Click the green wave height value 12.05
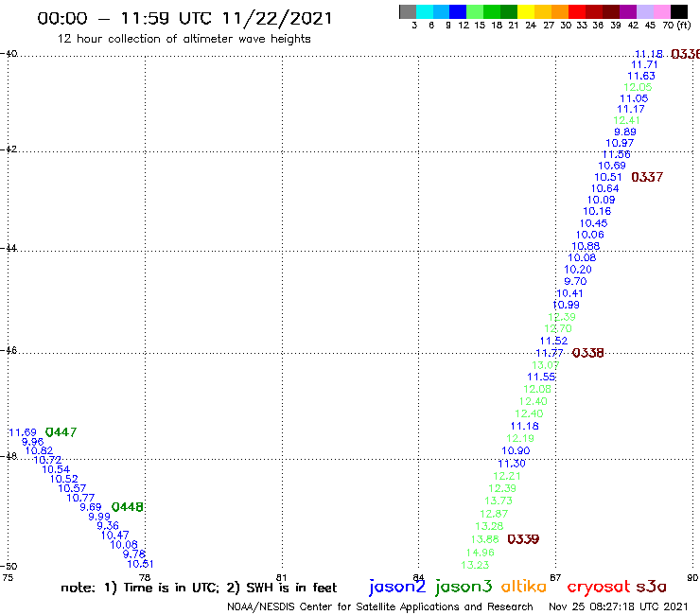The height and width of the screenshot is (615, 700). [x=638, y=87]
